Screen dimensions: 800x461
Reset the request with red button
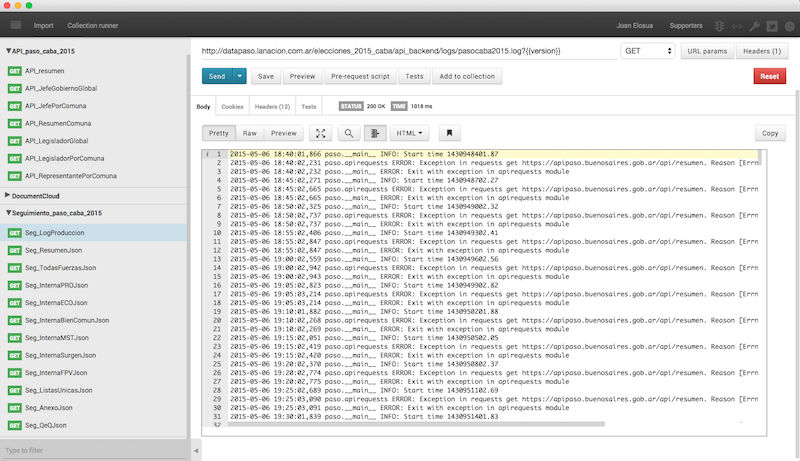coord(769,76)
